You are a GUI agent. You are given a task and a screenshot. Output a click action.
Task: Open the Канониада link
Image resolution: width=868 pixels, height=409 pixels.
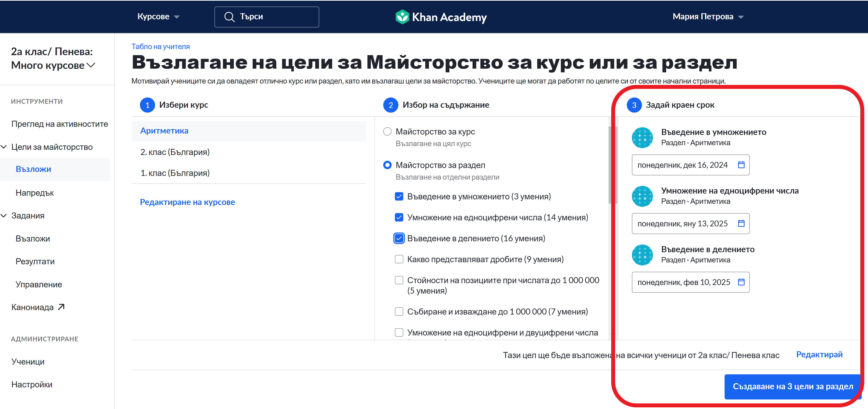[x=32, y=307]
